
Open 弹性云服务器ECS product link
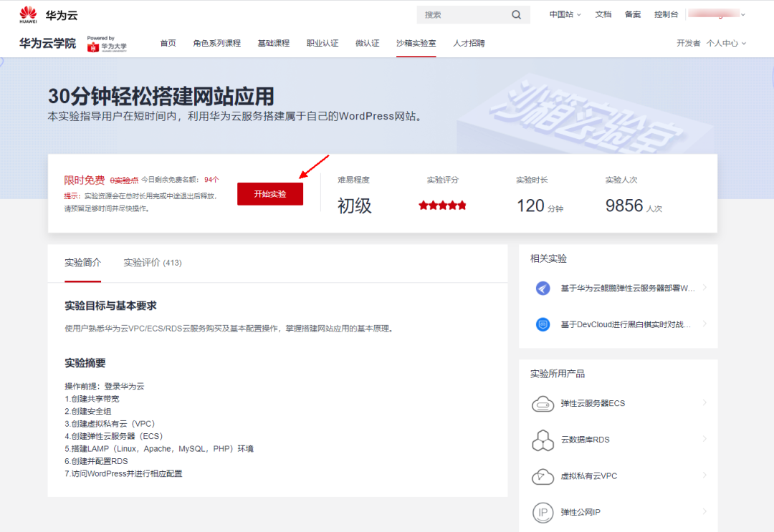pyautogui.click(x=593, y=403)
